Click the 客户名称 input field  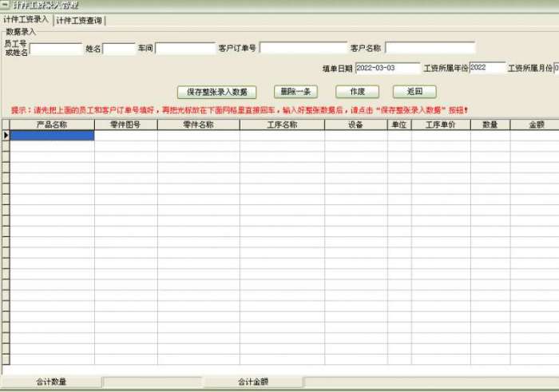[x=430, y=48]
